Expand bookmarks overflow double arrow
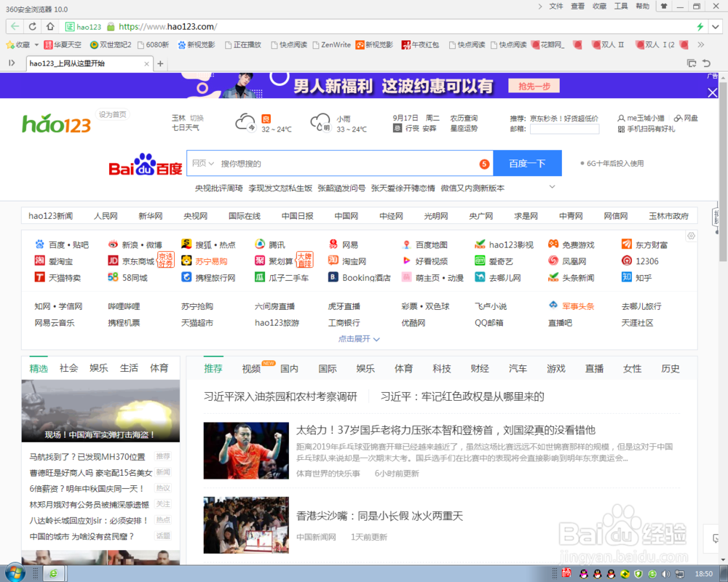The image size is (728, 582). pyautogui.click(x=700, y=44)
